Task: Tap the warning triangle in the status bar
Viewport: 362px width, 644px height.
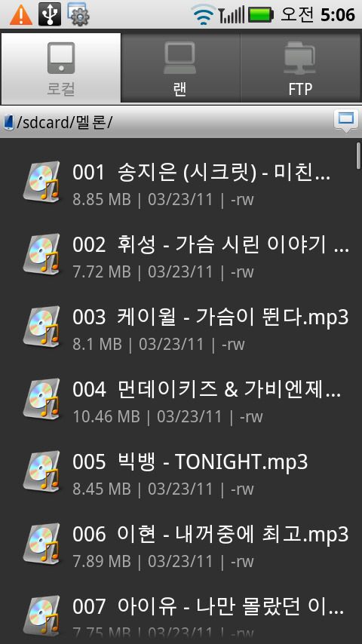Action: [x=21, y=15]
